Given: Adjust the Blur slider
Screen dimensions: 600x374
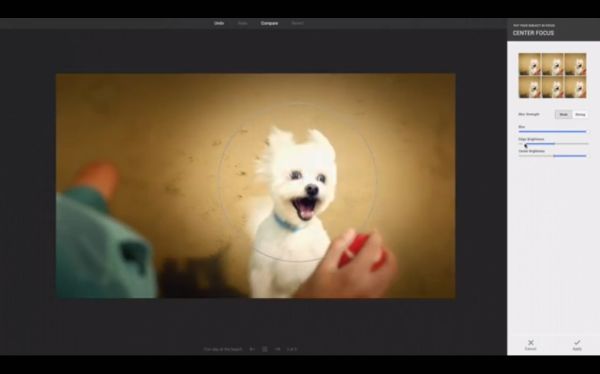Looking at the screenshot, I should click(x=553, y=131).
